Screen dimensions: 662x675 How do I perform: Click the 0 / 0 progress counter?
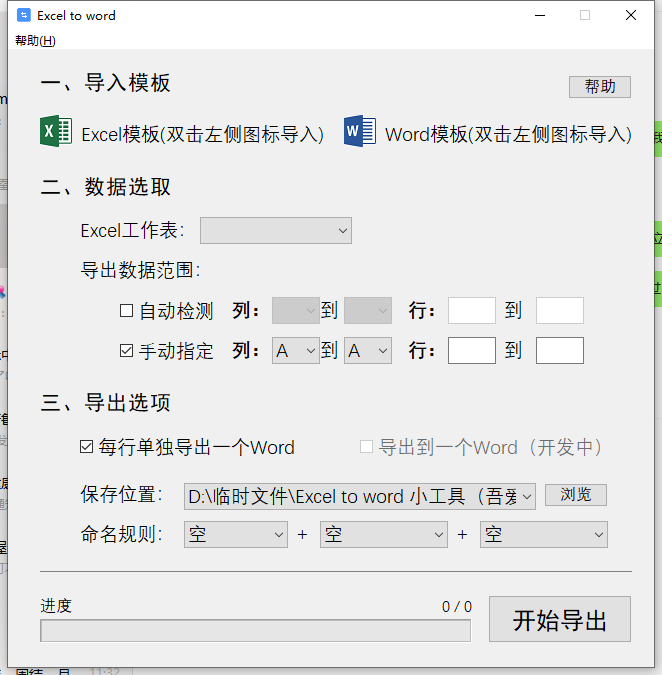click(457, 607)
